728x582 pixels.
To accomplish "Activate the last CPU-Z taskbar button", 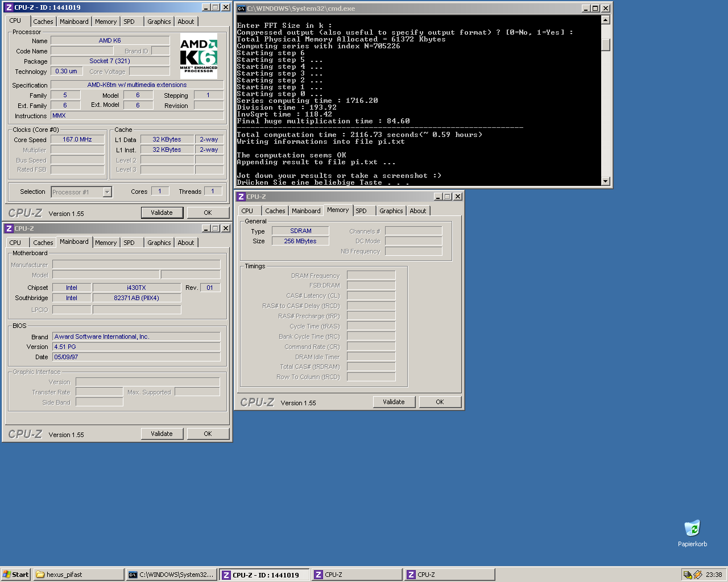I will 450,575.
